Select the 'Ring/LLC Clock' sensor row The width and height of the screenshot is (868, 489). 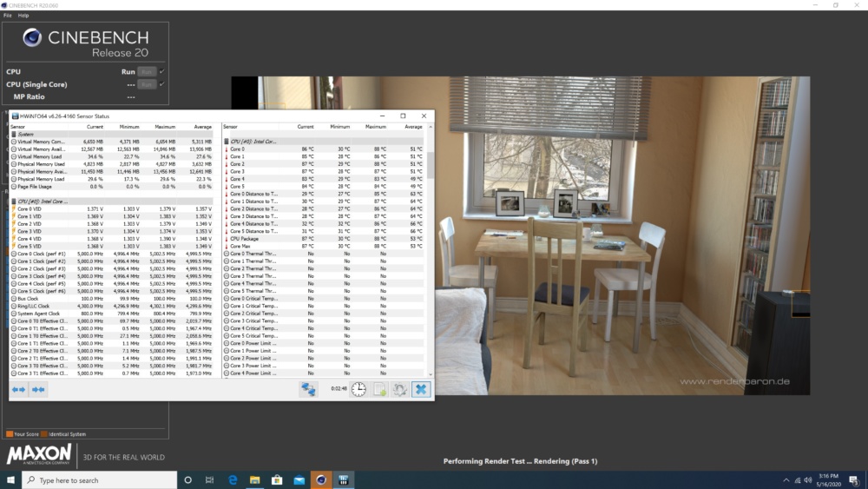(x=111, y=307)
